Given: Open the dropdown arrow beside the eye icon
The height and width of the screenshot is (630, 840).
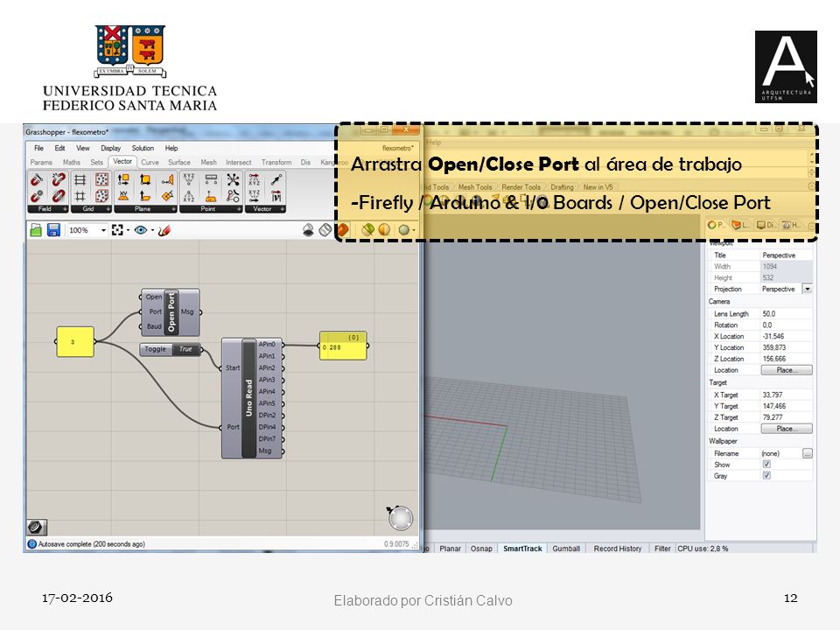Looking at the screenshot, I should tap(152, 230).
